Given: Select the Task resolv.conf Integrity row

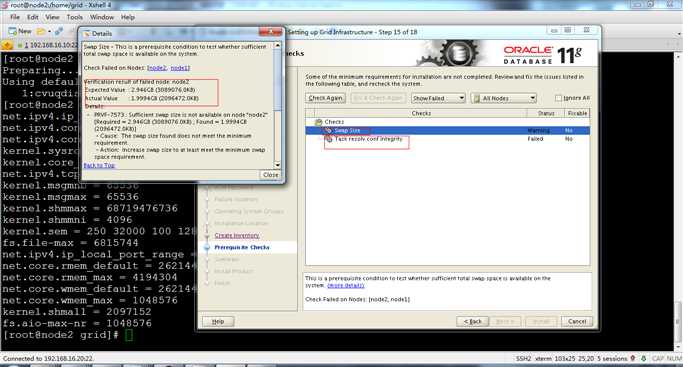Looking at the screenshot, I should [x=448, y=139].
